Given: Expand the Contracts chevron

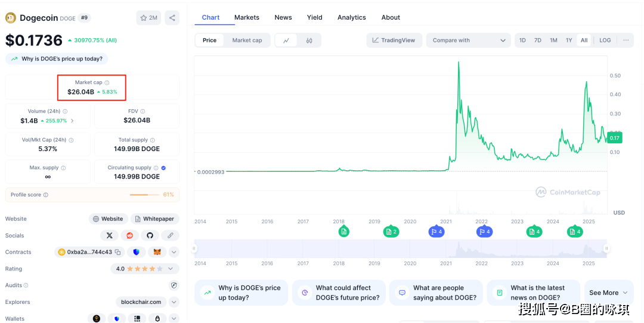Looking at the screenshot, I should coord(174,252).
